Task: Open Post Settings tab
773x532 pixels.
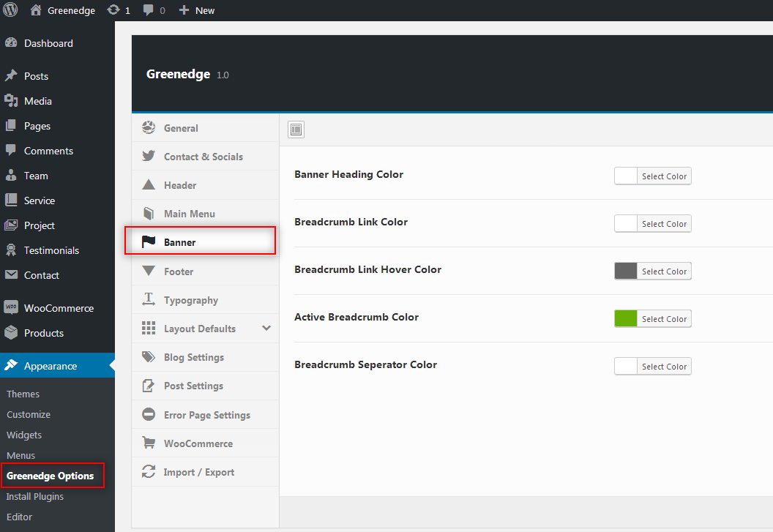Action: 205,386
